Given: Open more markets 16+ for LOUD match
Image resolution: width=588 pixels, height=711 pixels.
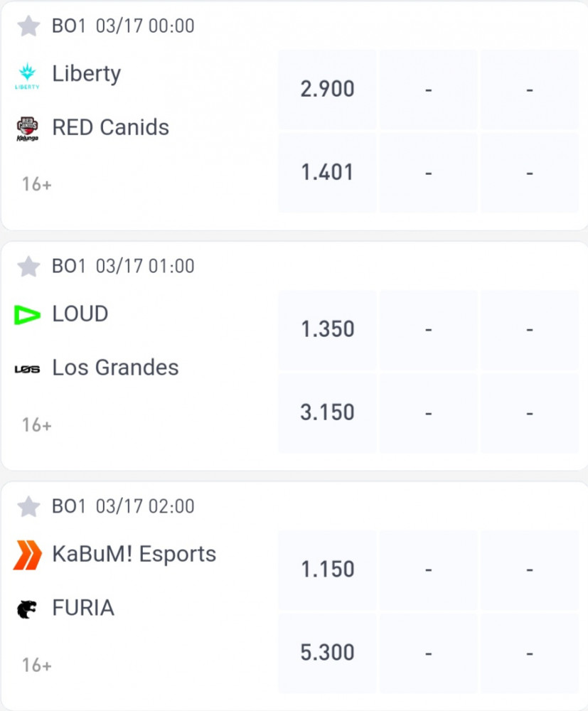Looking at the screenshot, I should [37, 425].
